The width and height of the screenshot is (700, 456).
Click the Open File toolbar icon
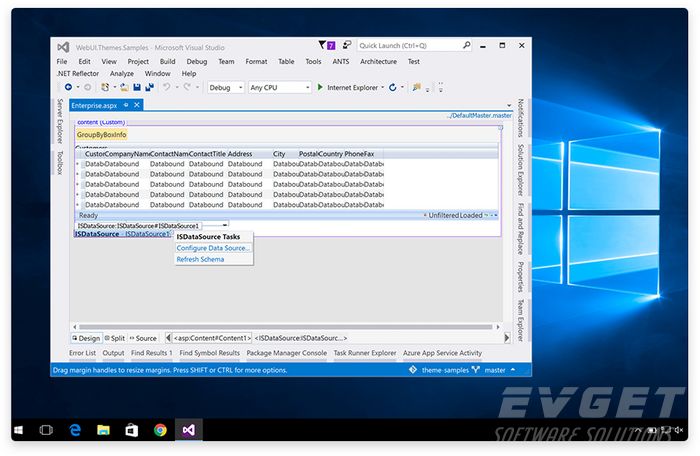pyautogui.click(x=124, y=87)
